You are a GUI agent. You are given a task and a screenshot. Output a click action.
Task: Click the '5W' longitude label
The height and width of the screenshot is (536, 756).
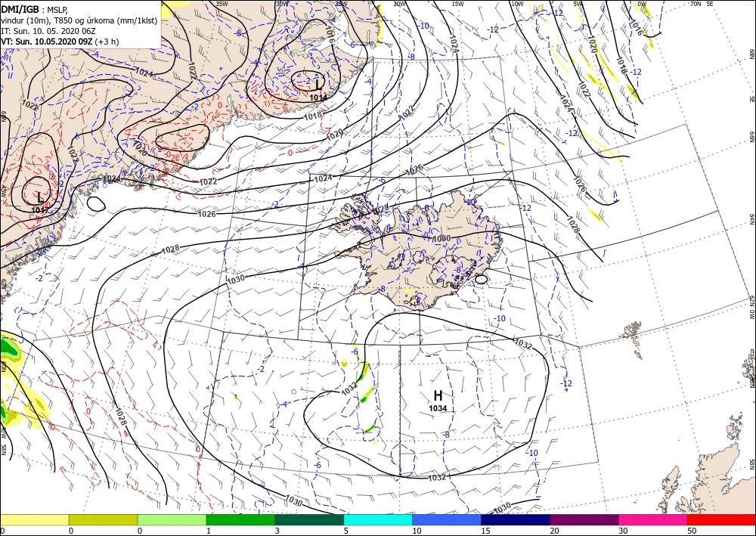pyautogui.click(x=578, y=4)
